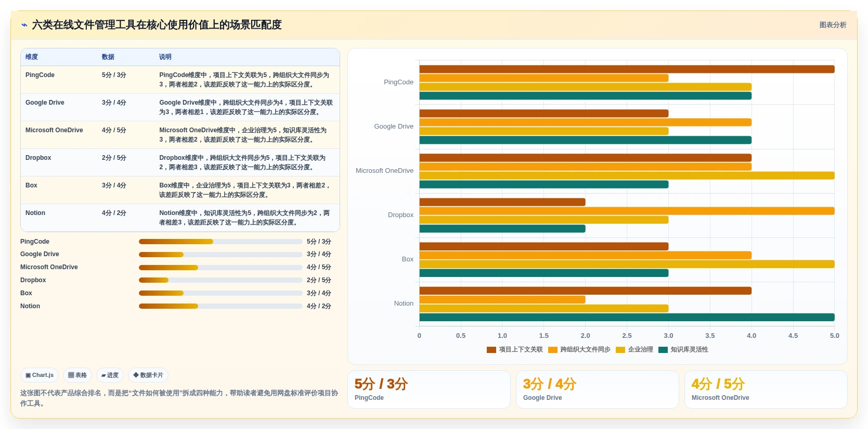Click Microsoft OneDrive's yellow 企业治理 bar
This screenshot has height=429, width=868.
[x=627, y=175]
